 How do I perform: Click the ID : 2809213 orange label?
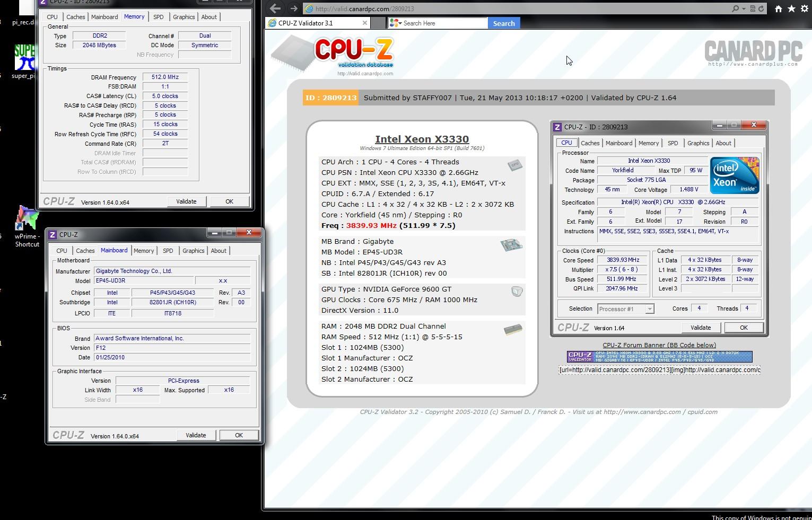pyautogui.click(x=330, y=98)
